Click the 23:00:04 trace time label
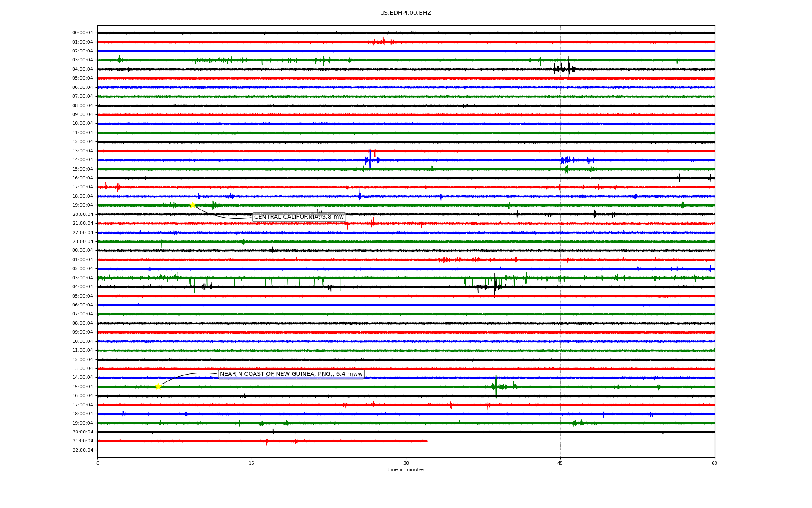This screenshot has width=812, height=508. point(82,242)
